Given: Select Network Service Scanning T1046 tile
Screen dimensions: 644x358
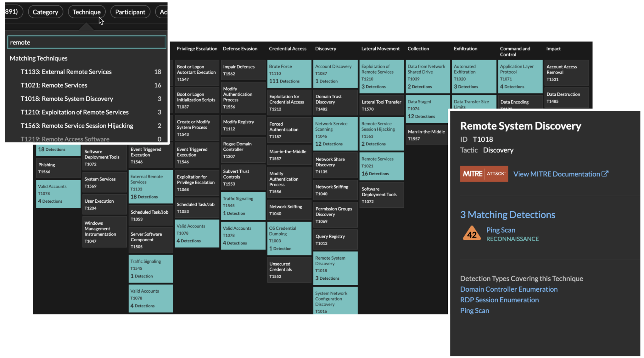Looking at the screenshot, I should tap(335, 134).
